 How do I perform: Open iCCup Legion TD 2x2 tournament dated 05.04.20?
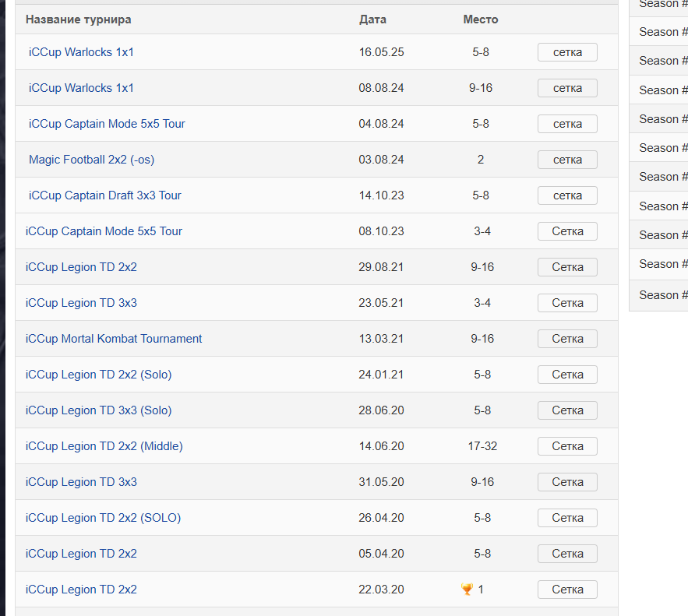click(81, 554)
